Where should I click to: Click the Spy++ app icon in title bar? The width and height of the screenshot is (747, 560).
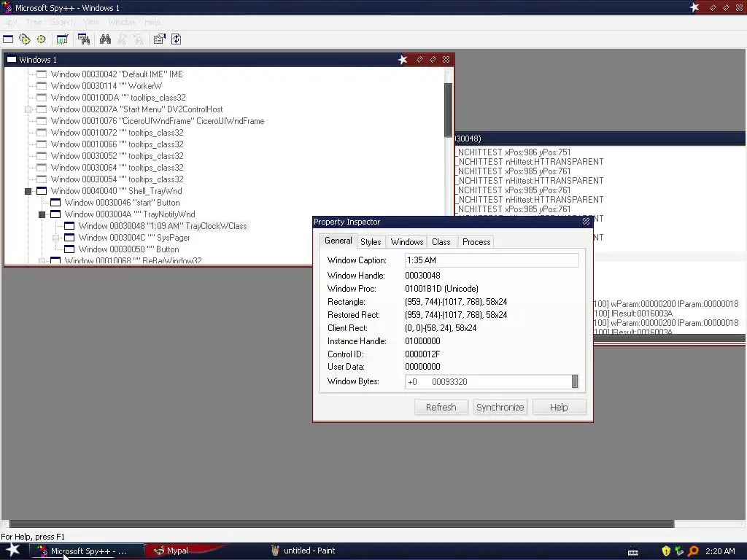point(7,7)
